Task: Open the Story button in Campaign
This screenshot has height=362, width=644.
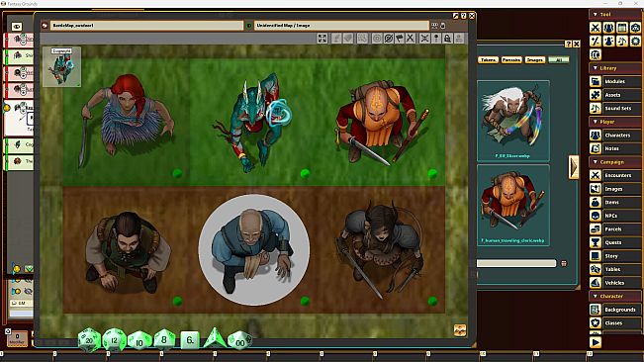Action: click(622, 256)
